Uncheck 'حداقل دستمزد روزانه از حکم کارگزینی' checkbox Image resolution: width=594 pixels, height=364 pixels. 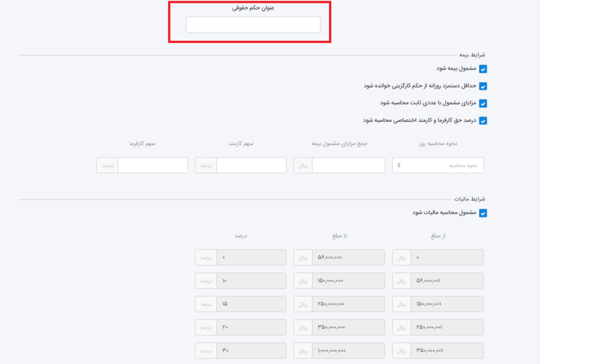(483, 86)
